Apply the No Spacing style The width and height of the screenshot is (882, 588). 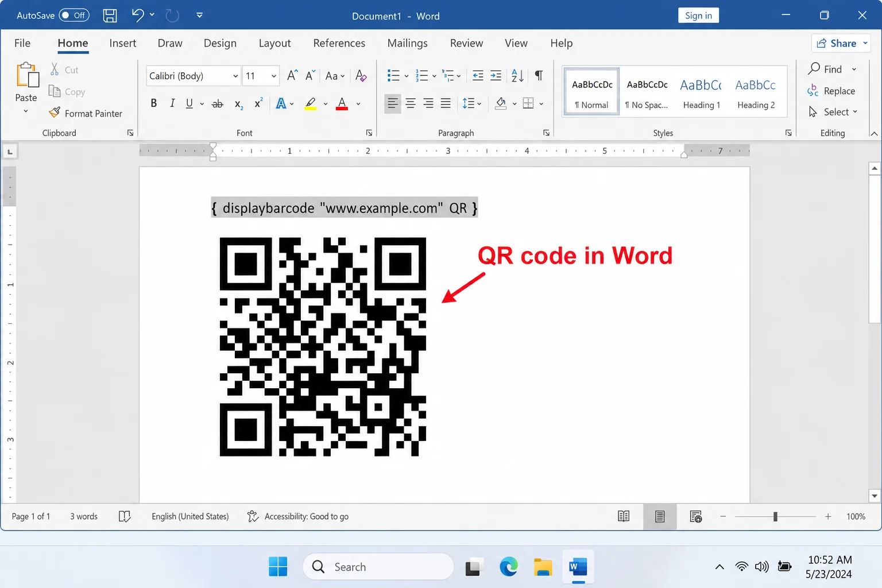click(647, 92)
